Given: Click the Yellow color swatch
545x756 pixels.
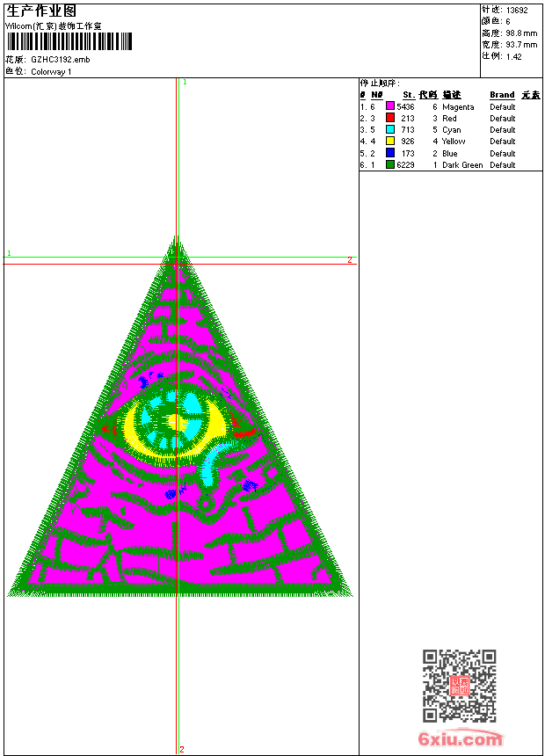Looking at the screenshot, I should [x=390, y=141].
